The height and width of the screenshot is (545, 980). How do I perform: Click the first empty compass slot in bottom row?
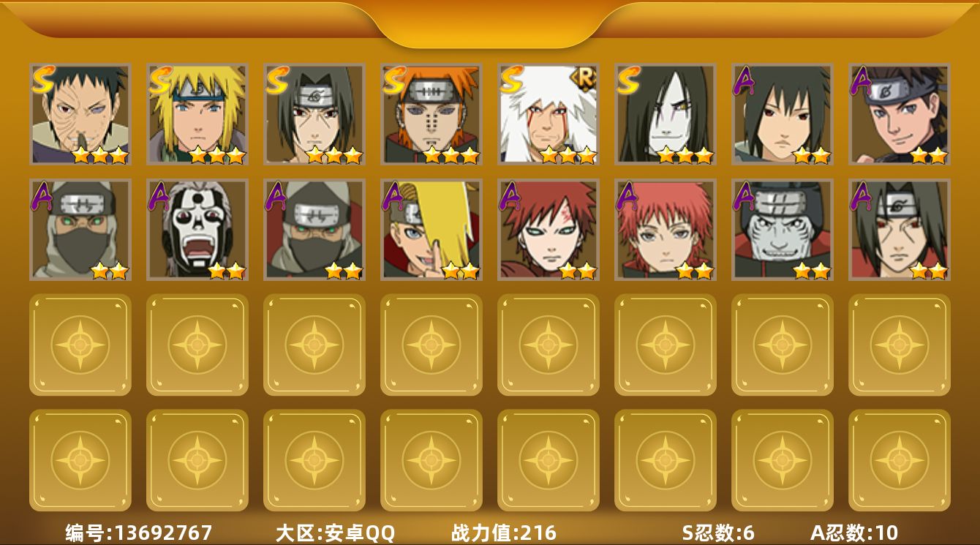click(x=80, y=460)
